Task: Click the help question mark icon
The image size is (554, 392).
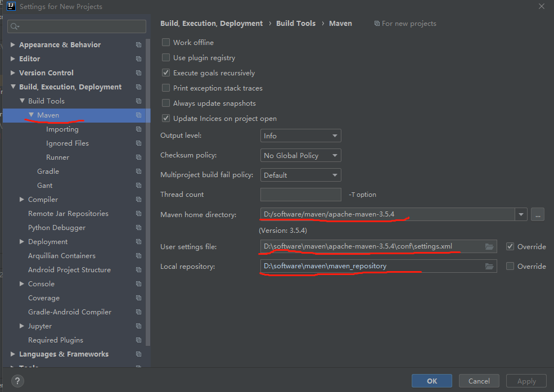Action: pyautogui.click(x=17, y=381)
